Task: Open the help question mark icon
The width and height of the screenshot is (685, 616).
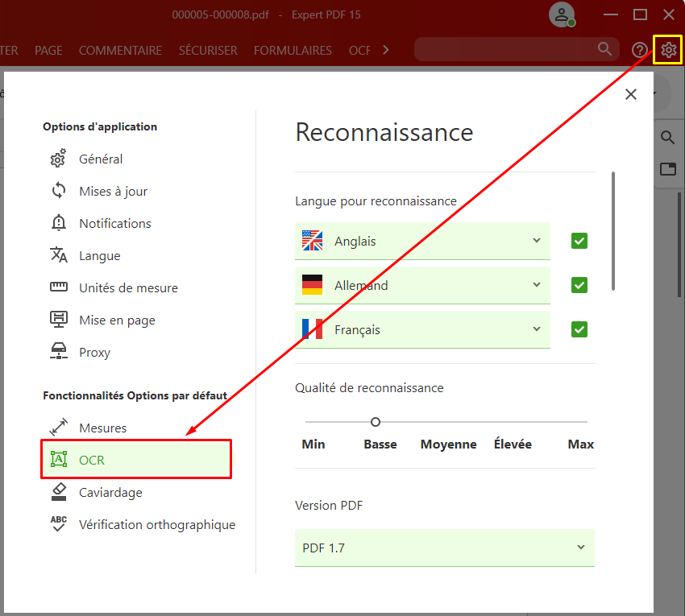Action: [x=640, y=50]
